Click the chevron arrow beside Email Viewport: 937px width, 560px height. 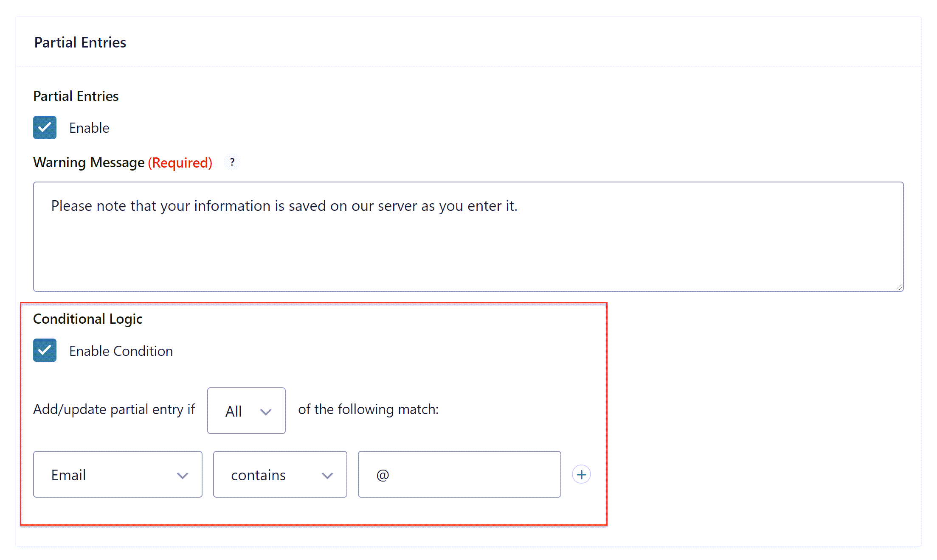point(183,476)
